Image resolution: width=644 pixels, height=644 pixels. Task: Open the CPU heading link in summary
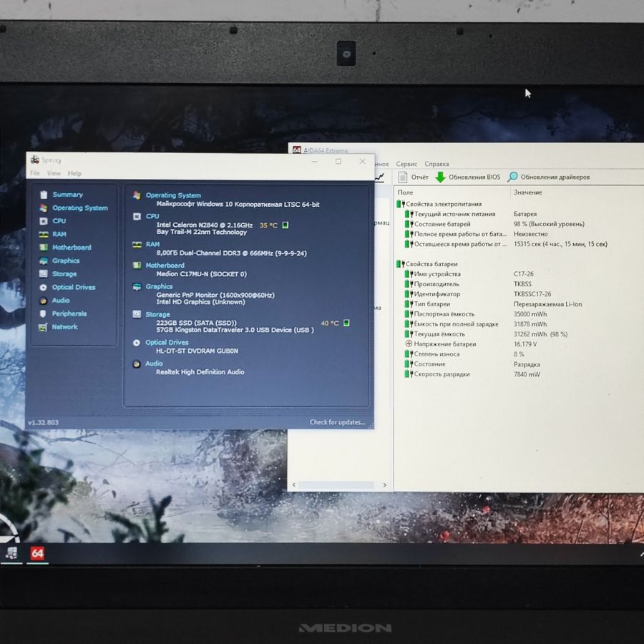152,216
